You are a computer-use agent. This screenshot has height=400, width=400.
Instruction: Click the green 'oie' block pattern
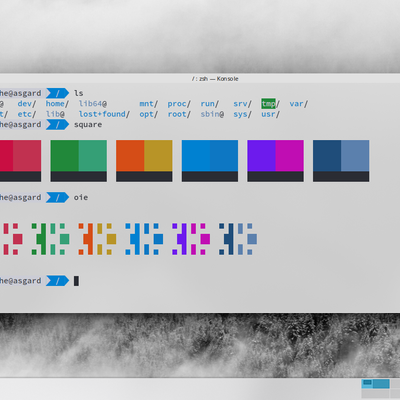50,239
